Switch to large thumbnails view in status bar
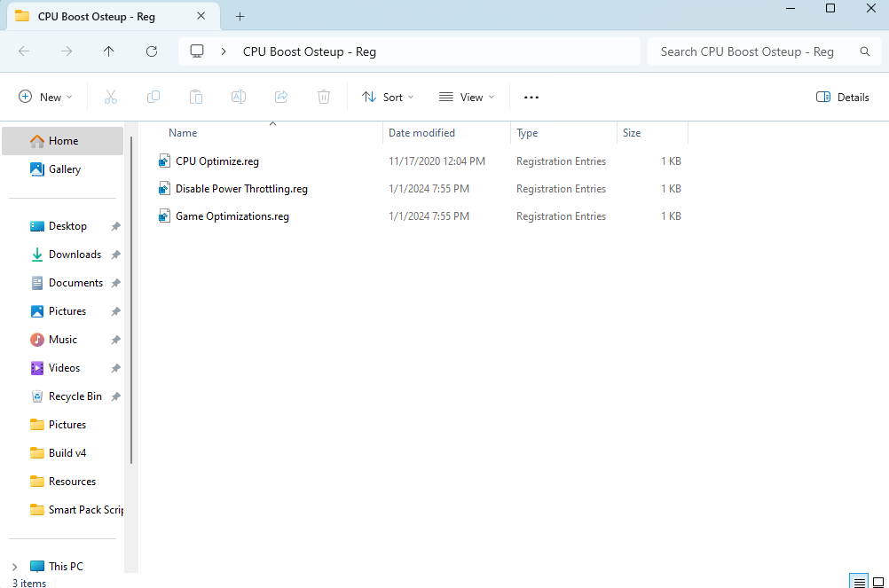Image resolution: width=889 pixels, height=588 pixels. (878, 582)
